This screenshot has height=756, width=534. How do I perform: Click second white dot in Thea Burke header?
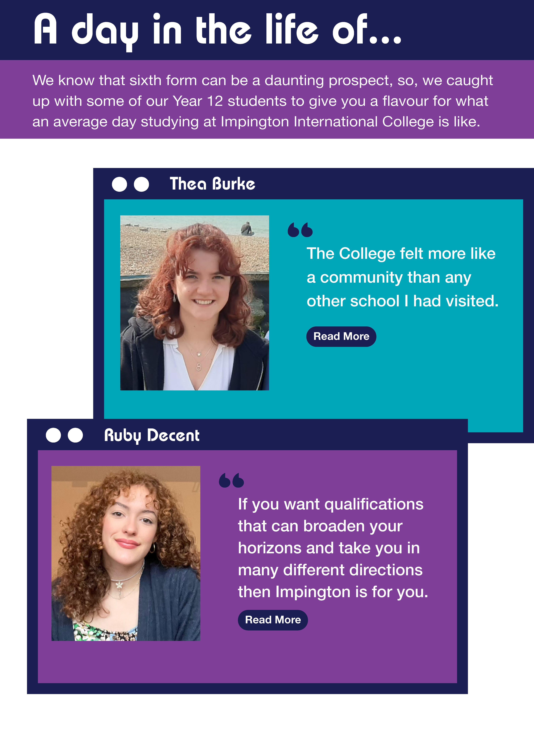141,184
